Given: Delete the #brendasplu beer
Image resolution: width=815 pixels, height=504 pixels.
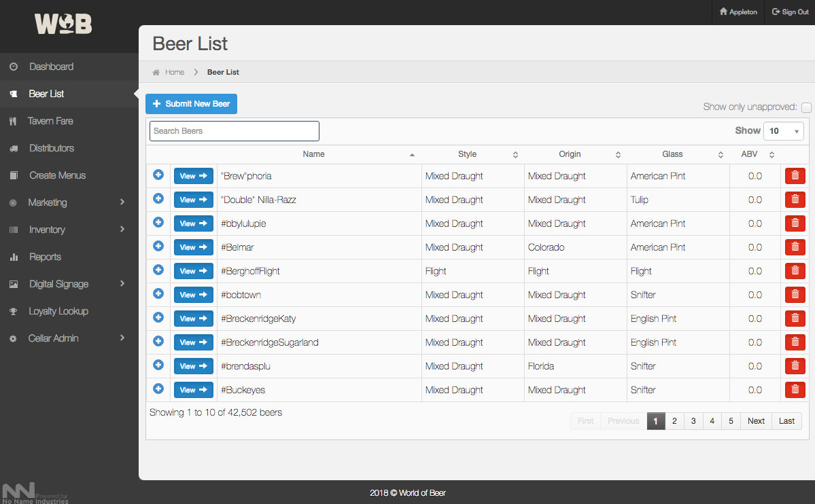Looking at the screenshot, I should pos(795,366).
